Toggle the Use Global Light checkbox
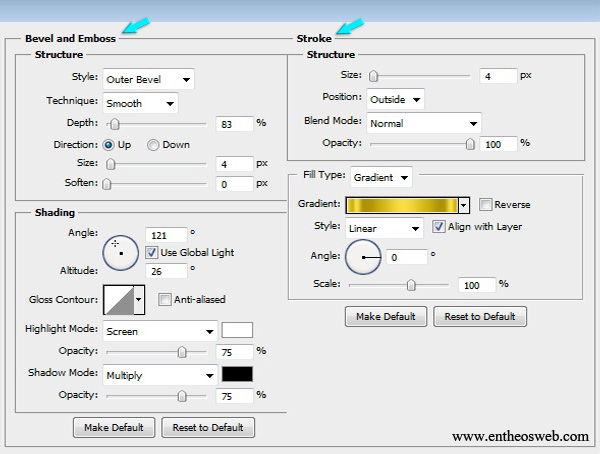Viewport: 600px width, 454px height. tap(152, 251)
